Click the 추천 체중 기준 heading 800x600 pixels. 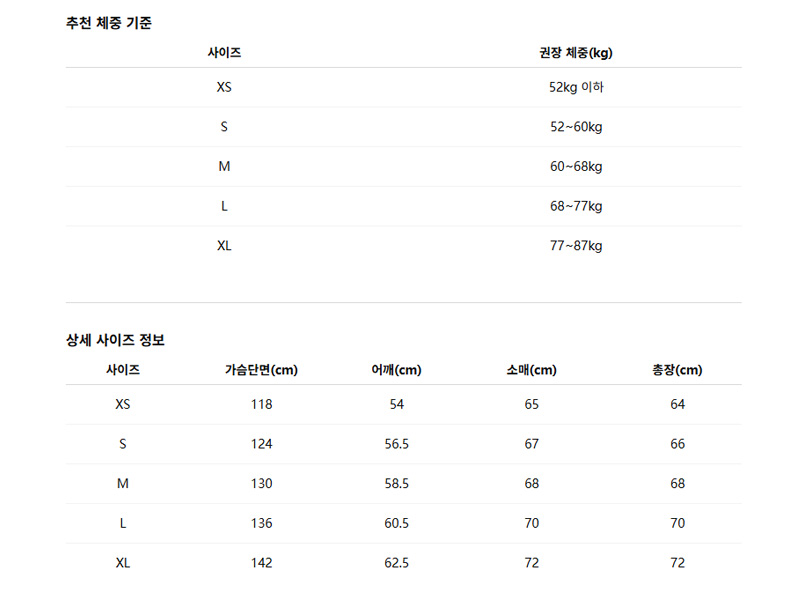point(109,22)
